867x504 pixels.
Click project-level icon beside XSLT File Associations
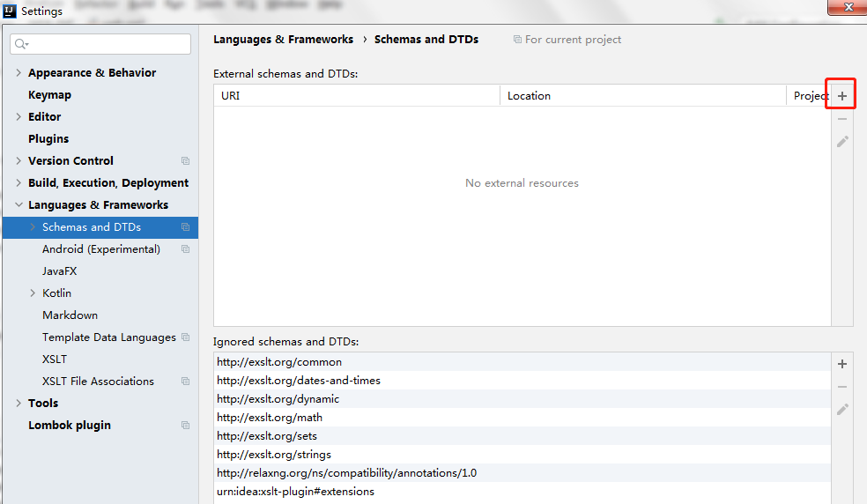pyautogui.click(x=185, y=382)
